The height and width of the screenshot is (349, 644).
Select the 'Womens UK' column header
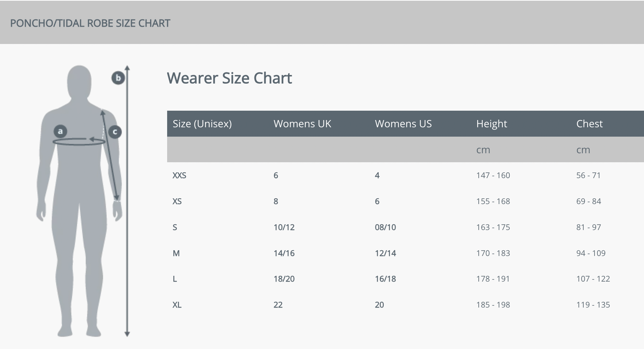pyautogui.click(x=302, y=124)
